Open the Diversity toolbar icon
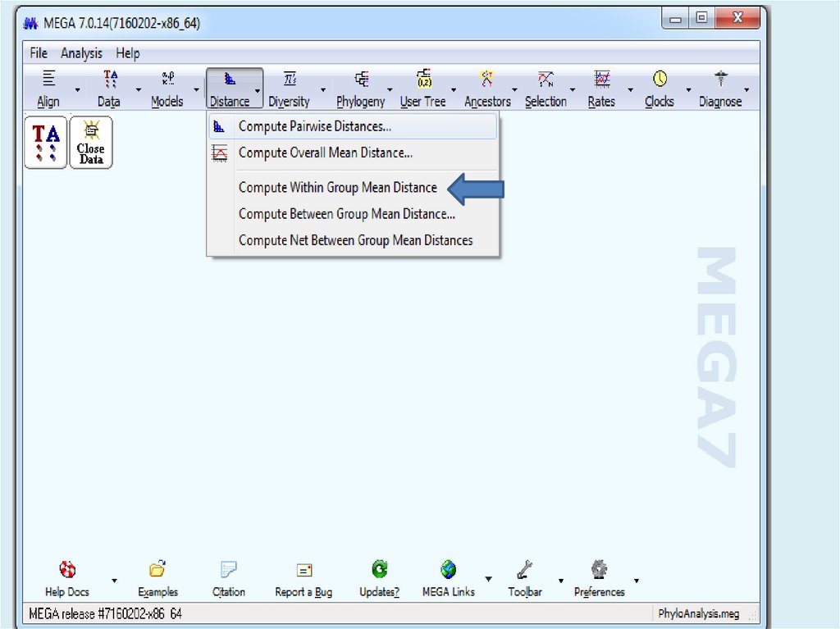This screenshot has width=840, height=629. pyautogui.click(x=290, y=78)
